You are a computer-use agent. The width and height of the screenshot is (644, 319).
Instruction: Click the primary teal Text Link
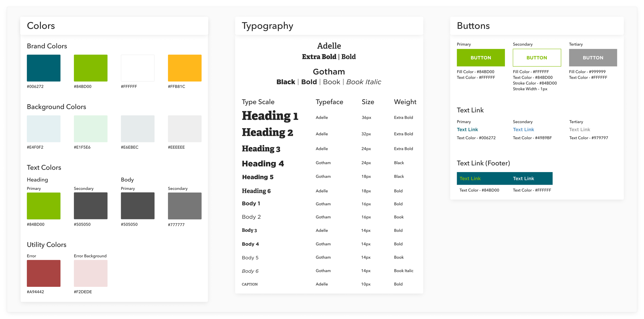[x=467, y=129]
